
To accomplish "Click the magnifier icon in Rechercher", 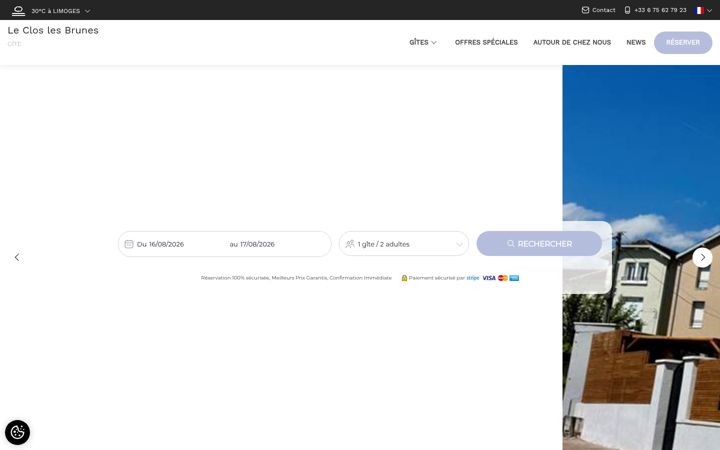I will click(511, 243).
